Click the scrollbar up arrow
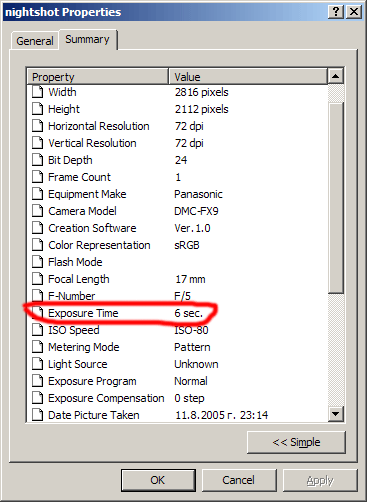Image resolution: width=367 pixels, height=502 pixels. (336, 76)
